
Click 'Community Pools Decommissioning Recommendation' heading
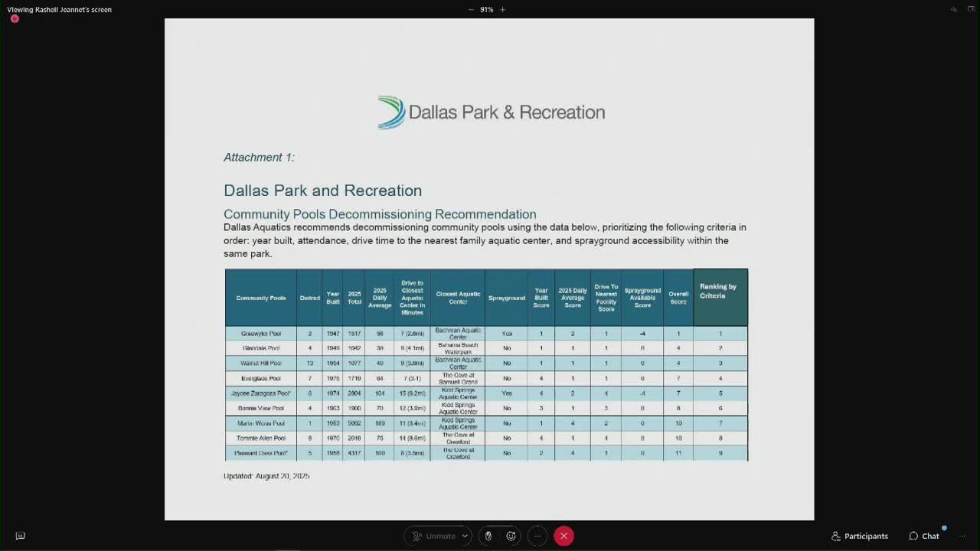click(x=380, y=214)
